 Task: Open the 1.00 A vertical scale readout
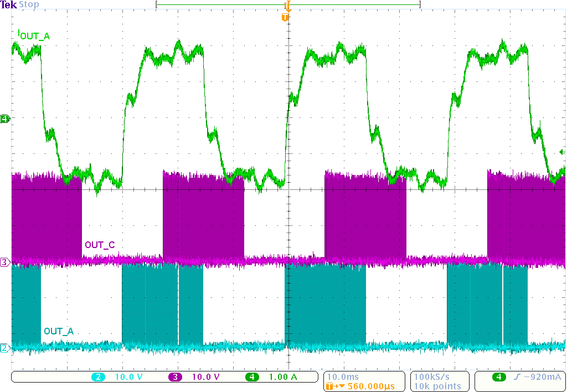(283, 377)
